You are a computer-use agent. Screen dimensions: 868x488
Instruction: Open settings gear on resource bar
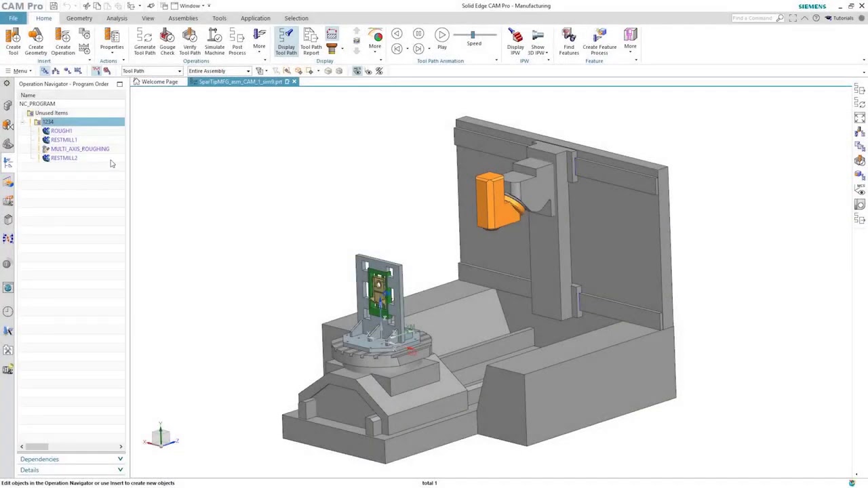tap(7, 83)
